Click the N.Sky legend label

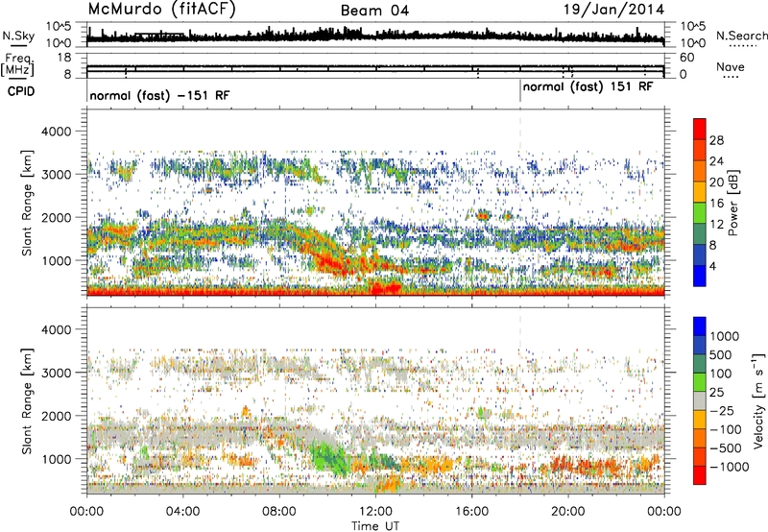click(18, 36)
